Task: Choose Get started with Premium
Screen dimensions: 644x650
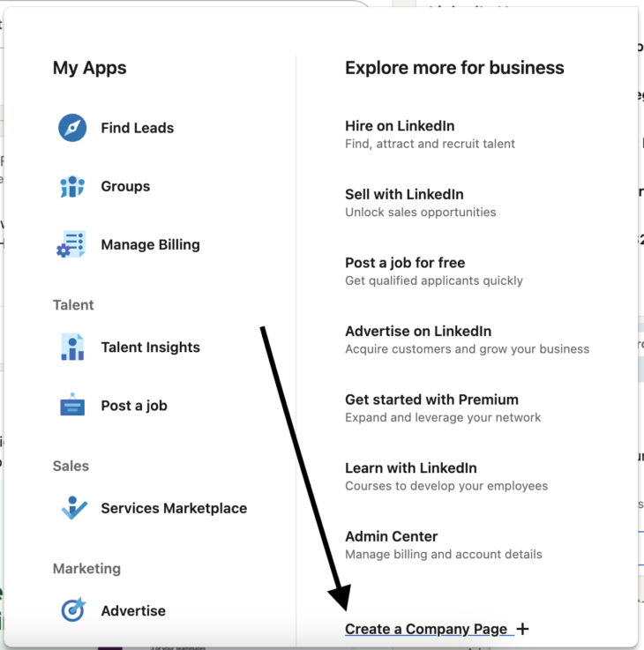Action: coord(431,400)
